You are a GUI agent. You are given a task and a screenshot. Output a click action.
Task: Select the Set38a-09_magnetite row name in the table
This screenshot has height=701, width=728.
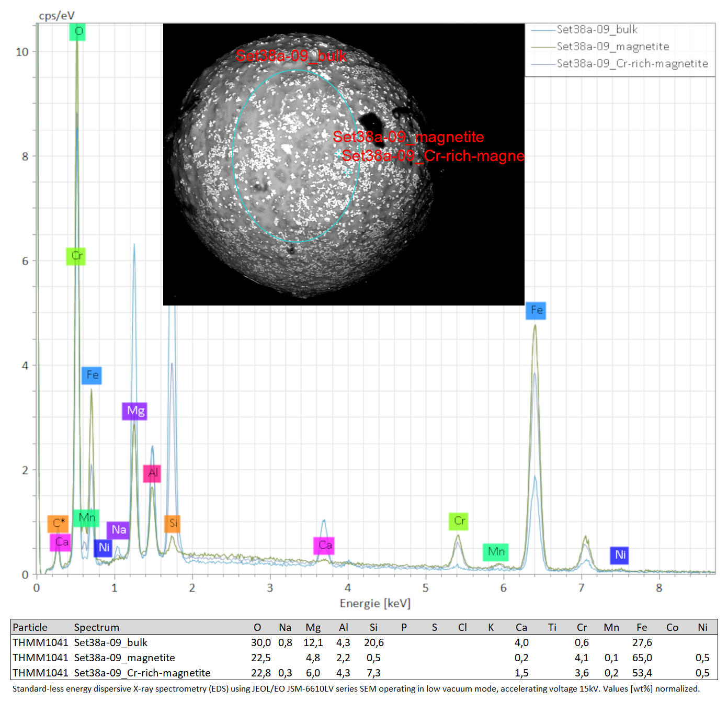coord(124,658)
